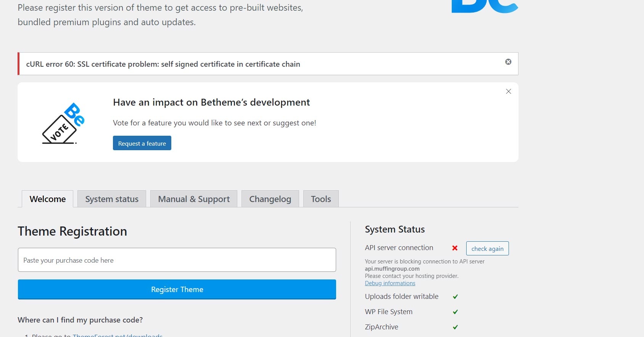Click 'Have an impact on Betheme's development' heading
Viewport: 644px width, 337px height.
[211, 102]
